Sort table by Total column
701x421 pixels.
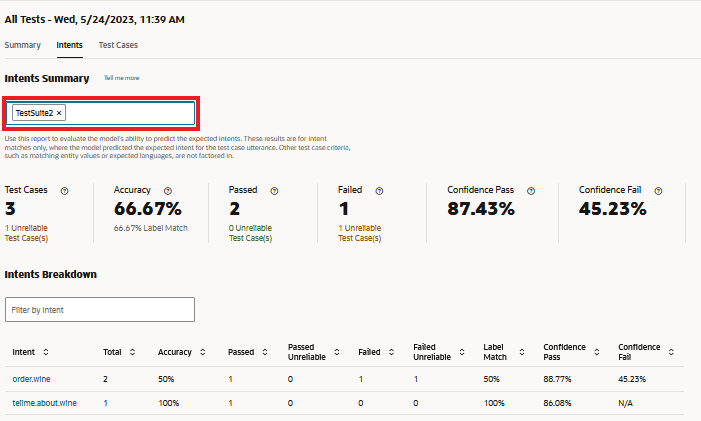click(133, 352)
